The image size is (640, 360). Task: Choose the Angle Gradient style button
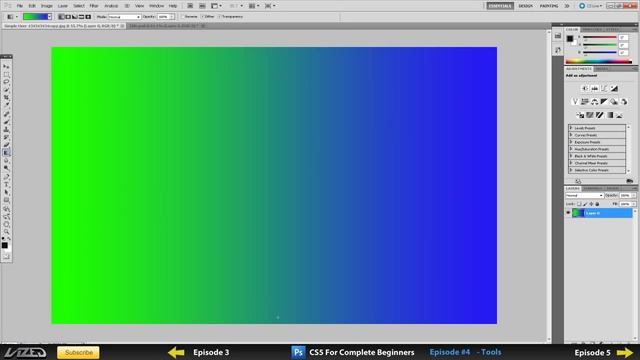pyautogui.click(x=75, y=17)
